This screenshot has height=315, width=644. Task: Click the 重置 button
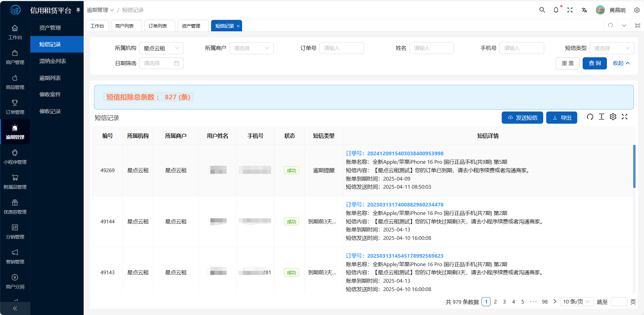point(567,63)
